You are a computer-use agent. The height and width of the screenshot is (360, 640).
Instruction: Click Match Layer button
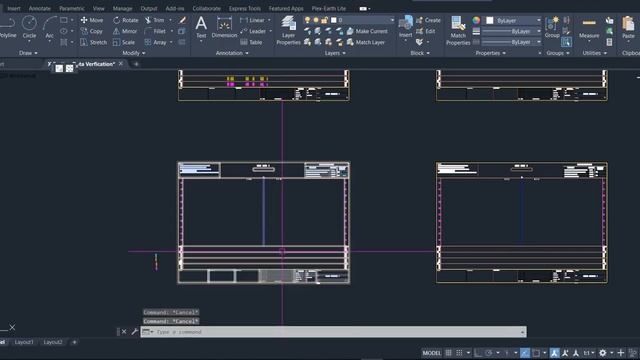(366, 42)
